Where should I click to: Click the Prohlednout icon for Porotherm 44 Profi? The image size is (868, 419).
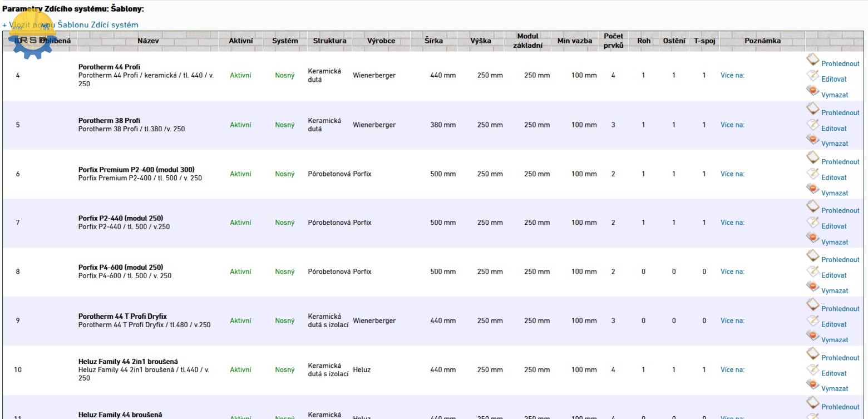(x=812, y=60)
